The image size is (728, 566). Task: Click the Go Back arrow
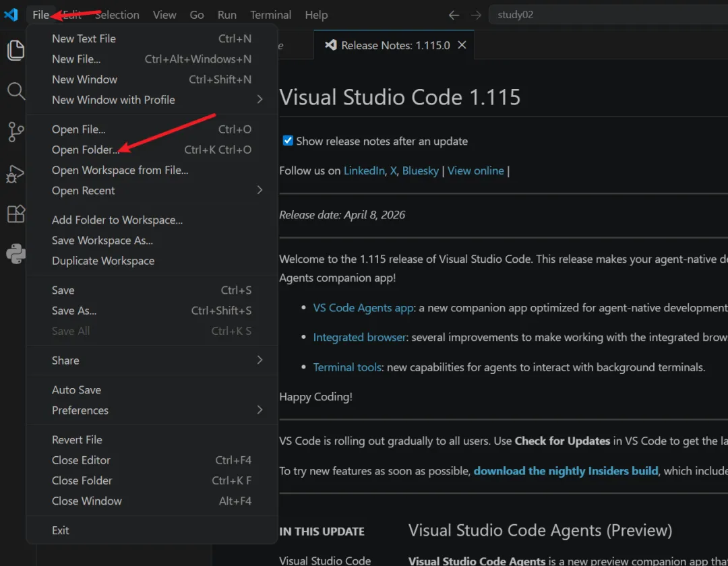[x=454, y=15]
